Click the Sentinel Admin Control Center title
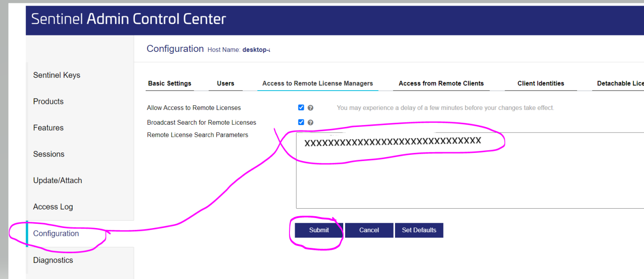Image resolution: width=644 pixels, height=279 pixels. click(129, 19)
